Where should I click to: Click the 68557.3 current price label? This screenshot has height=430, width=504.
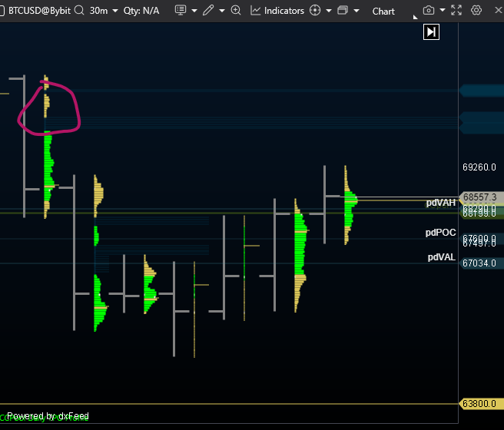tap(480, 197)
